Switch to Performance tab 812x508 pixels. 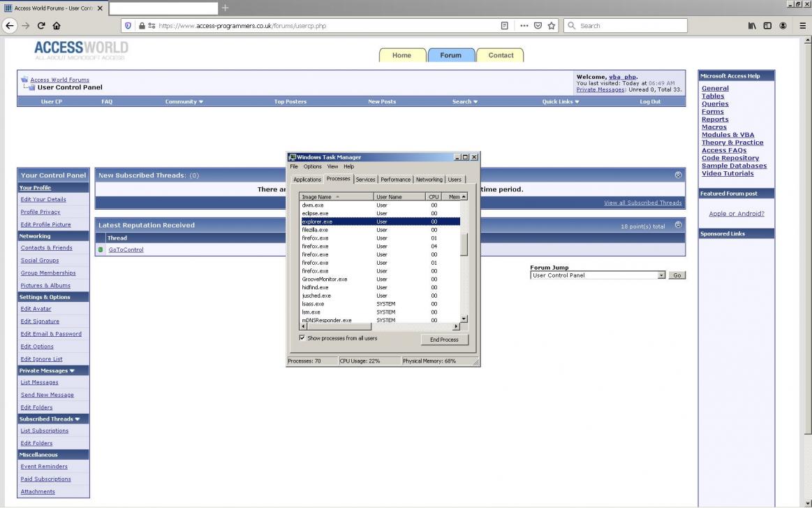pos(395,180)
